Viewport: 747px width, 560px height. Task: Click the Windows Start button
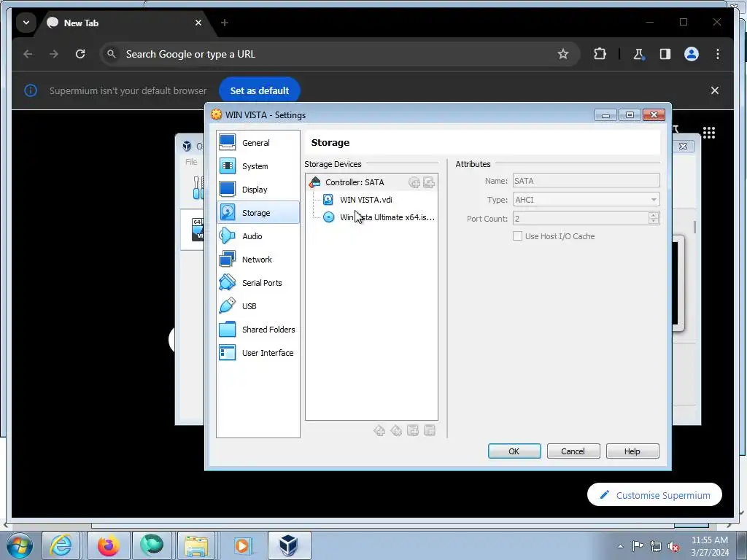pyautogui.click(x=20, y=545)
